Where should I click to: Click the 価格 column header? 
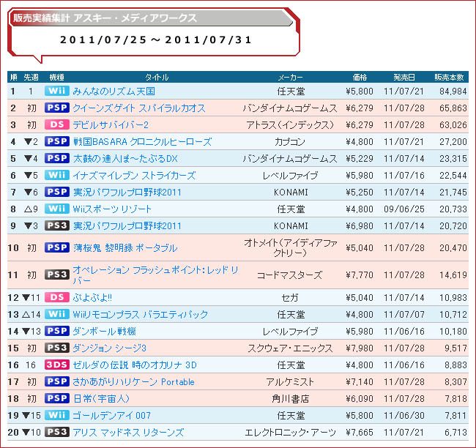pos(360,77)
